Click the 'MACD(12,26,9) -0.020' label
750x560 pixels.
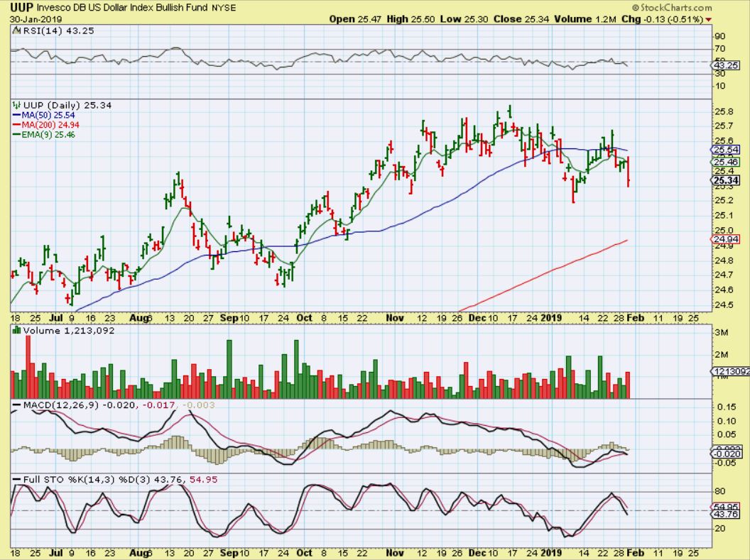pyautogui.click(x=80, y=405)
